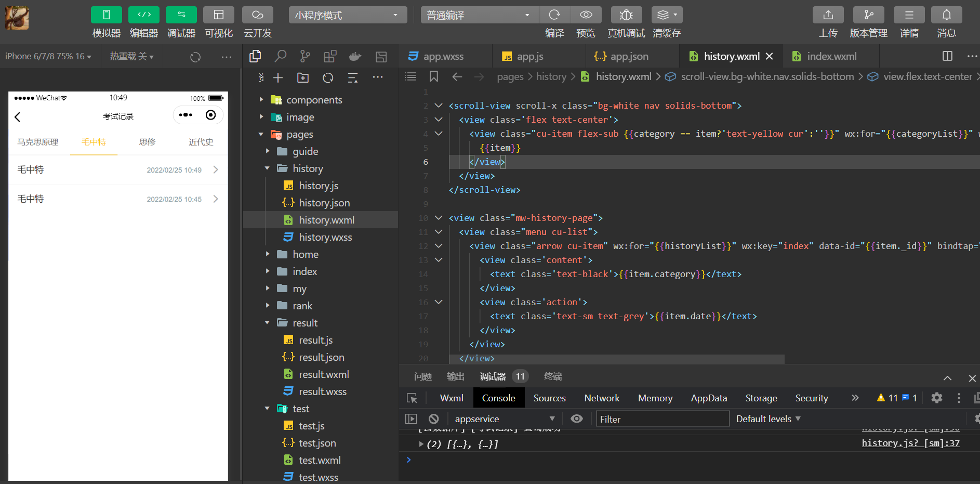
Task: Open DevTools settings gear icon
Action: (936, 398)
